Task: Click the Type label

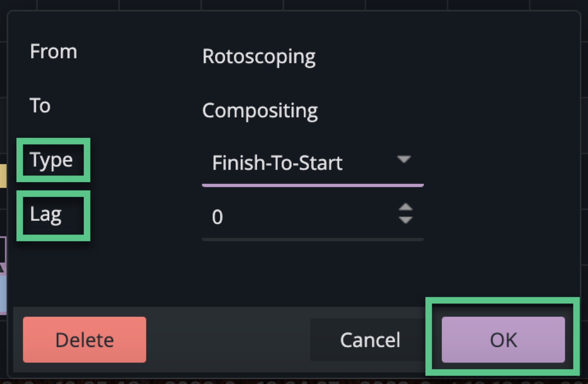Action: point(52,160)
